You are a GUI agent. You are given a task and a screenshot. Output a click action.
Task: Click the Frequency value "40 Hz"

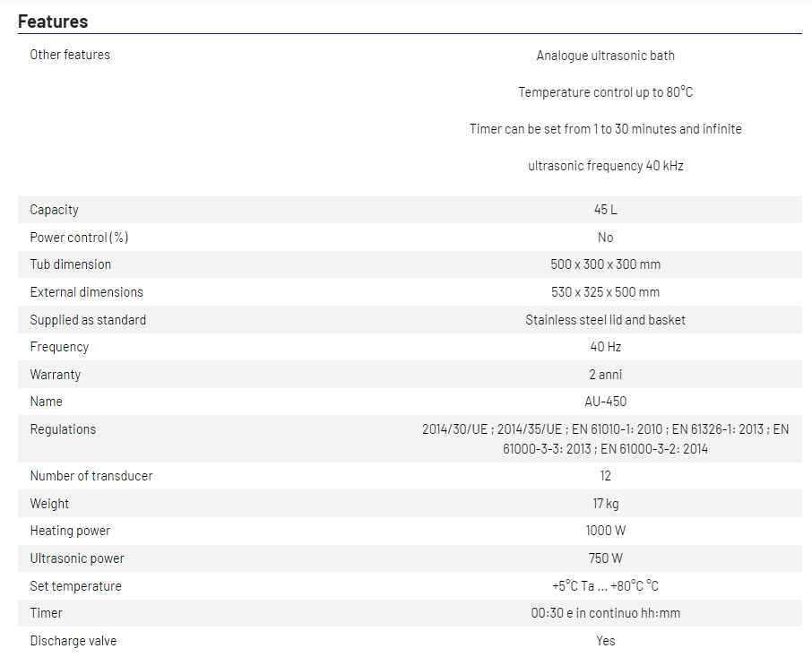point(606,347)
